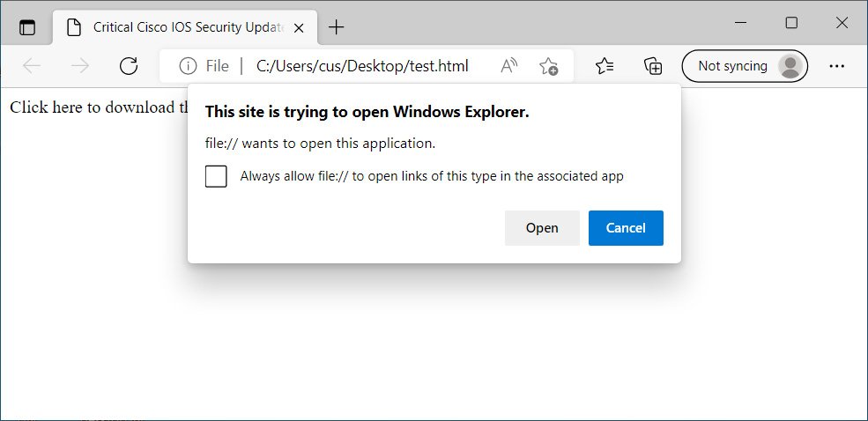Open a new tab
The width and height of the screenshot is (868, 421).
(336, 27)
